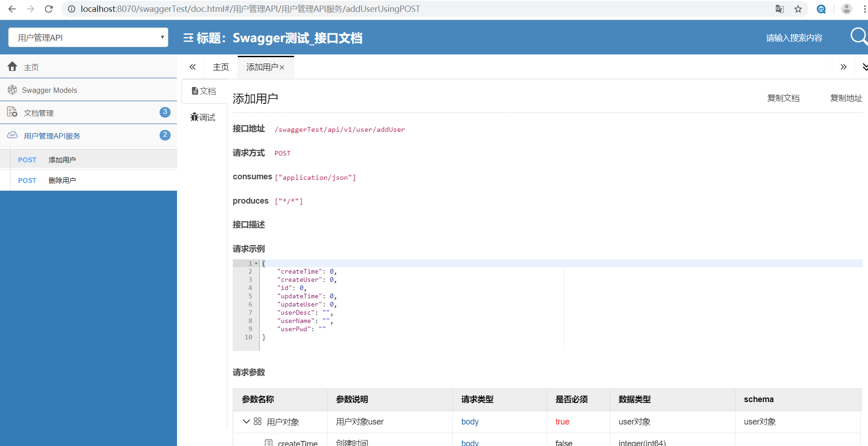Switch to the 主页 tab
Screen dimensions: 868x446
point(221,67)
